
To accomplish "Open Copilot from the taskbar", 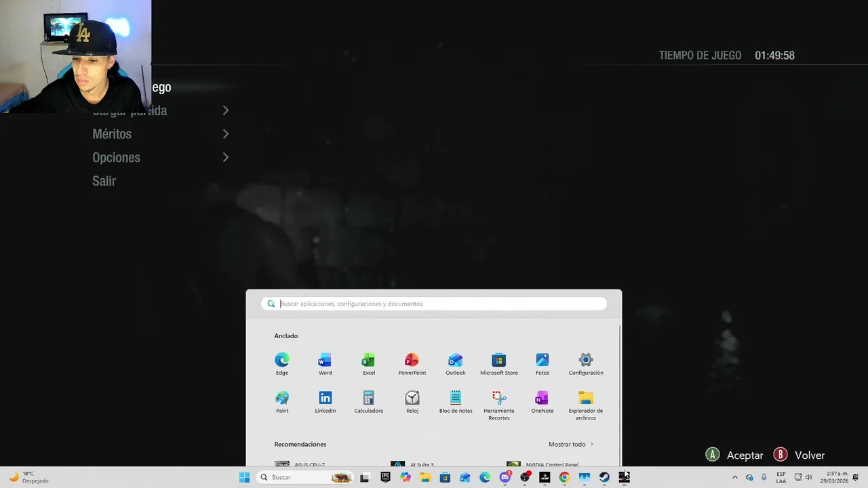I will 405,477.
